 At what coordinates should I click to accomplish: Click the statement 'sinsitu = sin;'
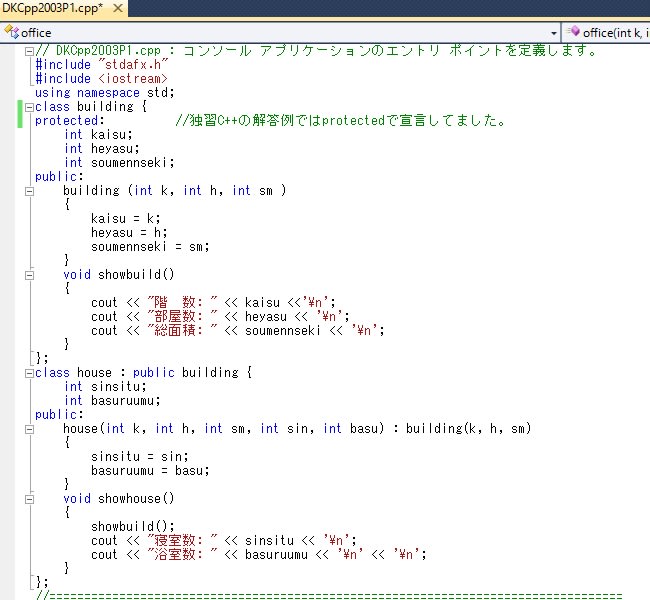click(140, 457)
